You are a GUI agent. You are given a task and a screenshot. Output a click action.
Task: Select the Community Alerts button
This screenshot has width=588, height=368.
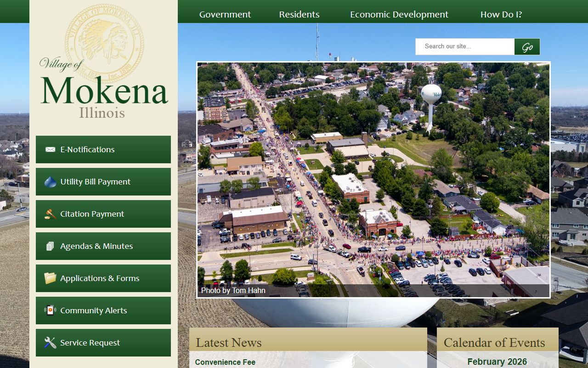coord(103,310)
